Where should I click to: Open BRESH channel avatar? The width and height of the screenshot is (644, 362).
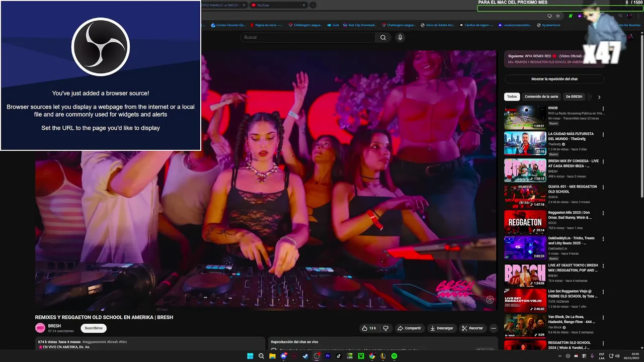(40, 328)
